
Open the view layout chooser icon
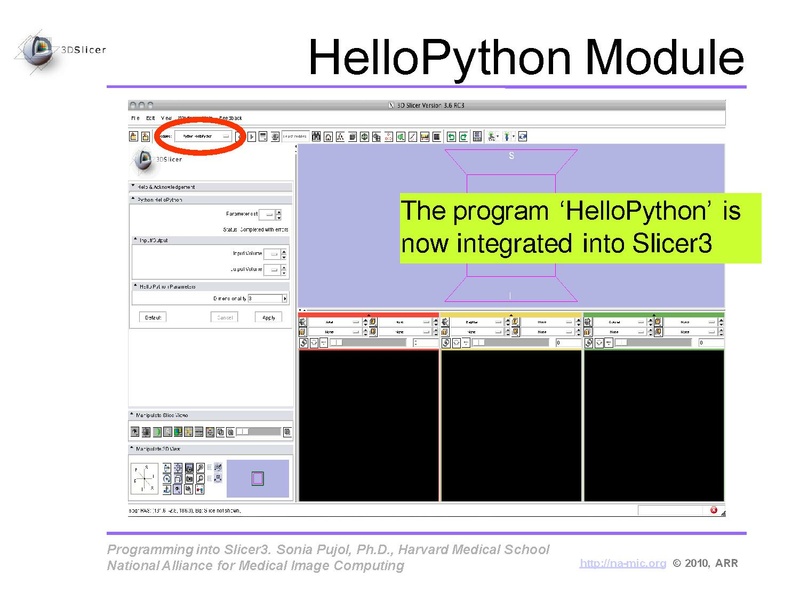click(477, 136)
